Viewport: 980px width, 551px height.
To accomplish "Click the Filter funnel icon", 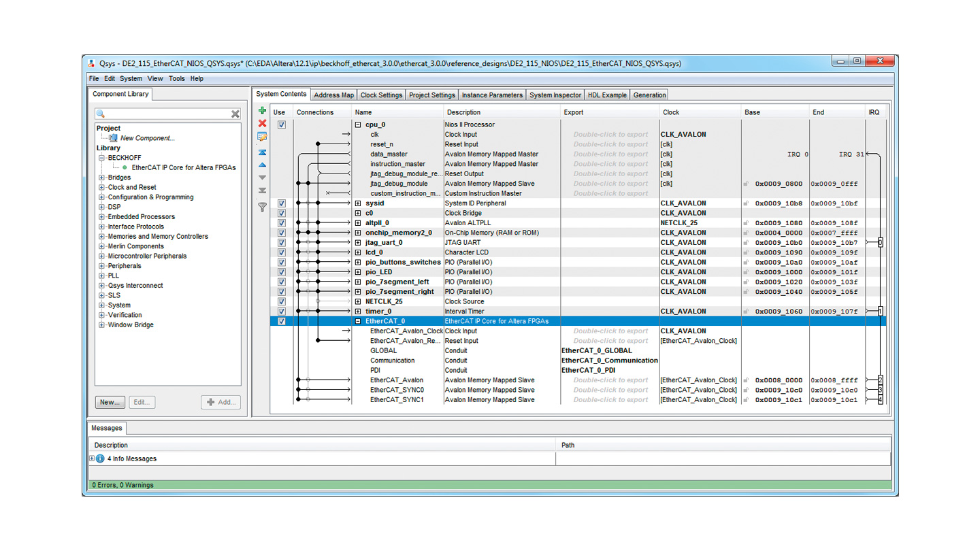I will point(262,207).
